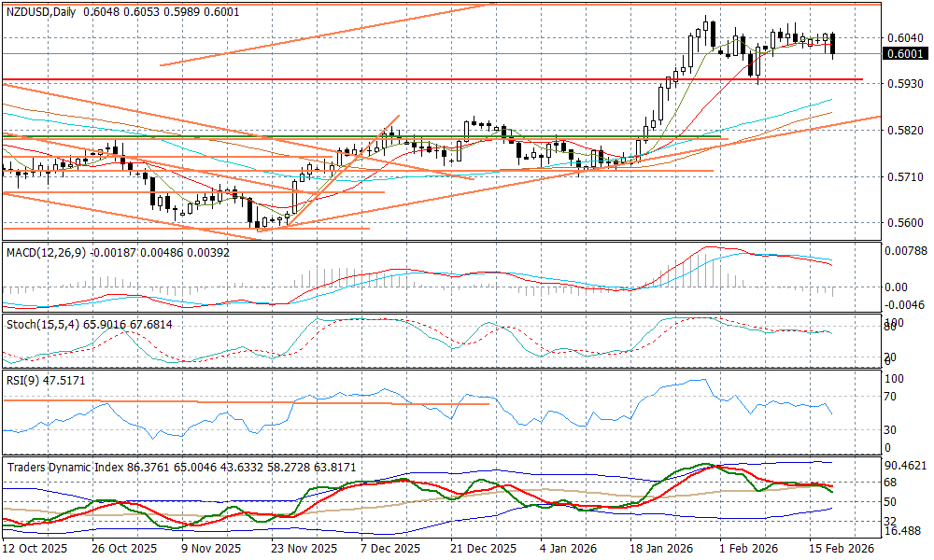Click the NZDUSD,Daily chart title

(x=40, y=11)
